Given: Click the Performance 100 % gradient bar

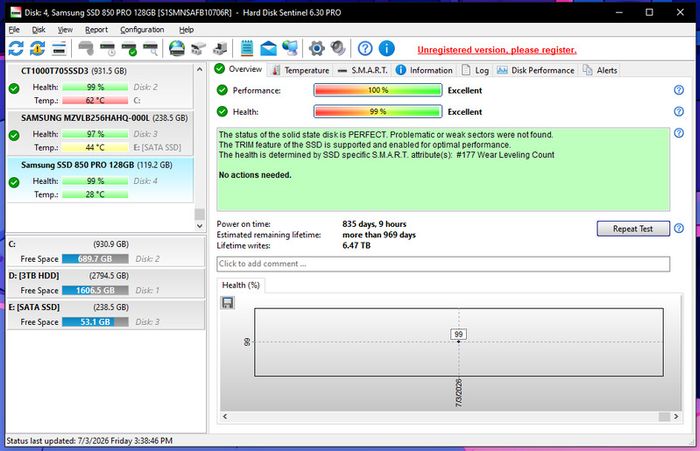Looking at the screenshot, I should [378, 90].
